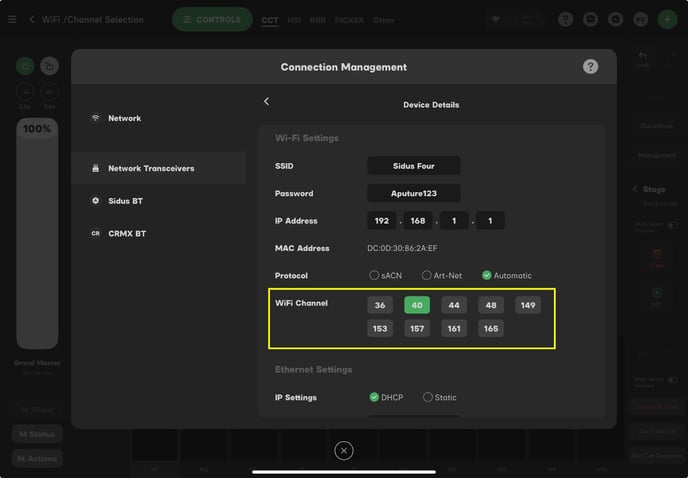Edit the SSID field Sidus Four

coord(414,166)
